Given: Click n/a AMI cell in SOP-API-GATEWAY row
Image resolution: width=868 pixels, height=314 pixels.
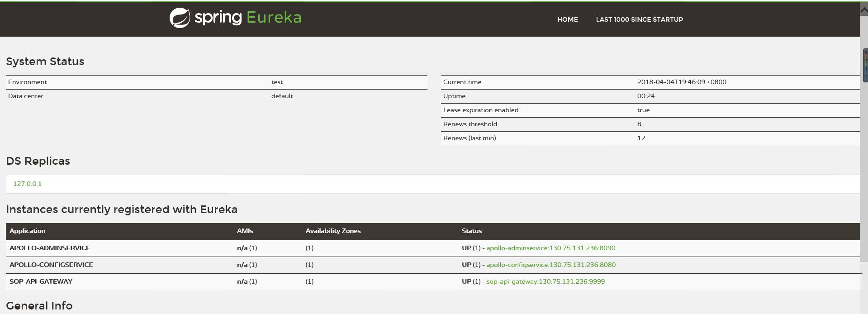Looking at the screenshot, I should tap(247, 281).
